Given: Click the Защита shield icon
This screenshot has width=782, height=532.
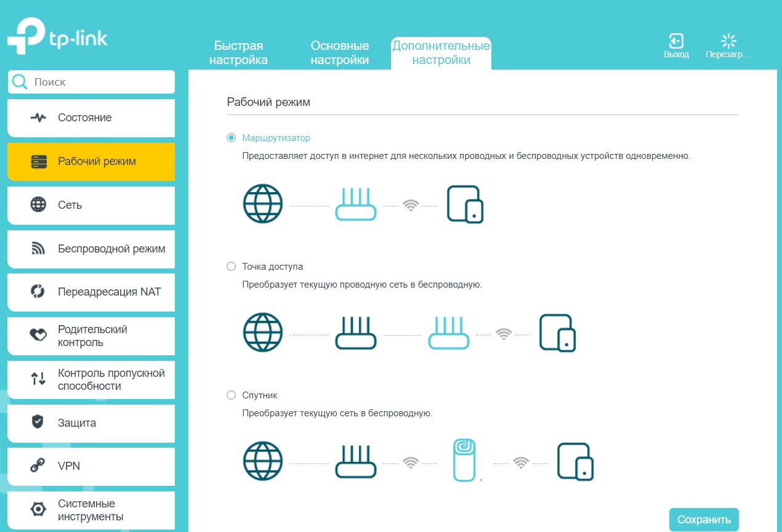Looking at the screenshot, I should tap(38, 422).
